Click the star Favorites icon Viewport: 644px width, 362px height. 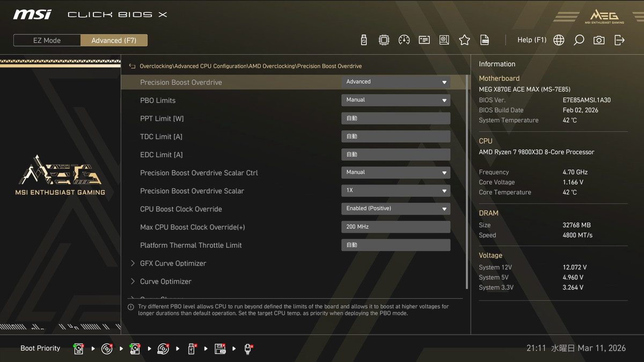464,40
